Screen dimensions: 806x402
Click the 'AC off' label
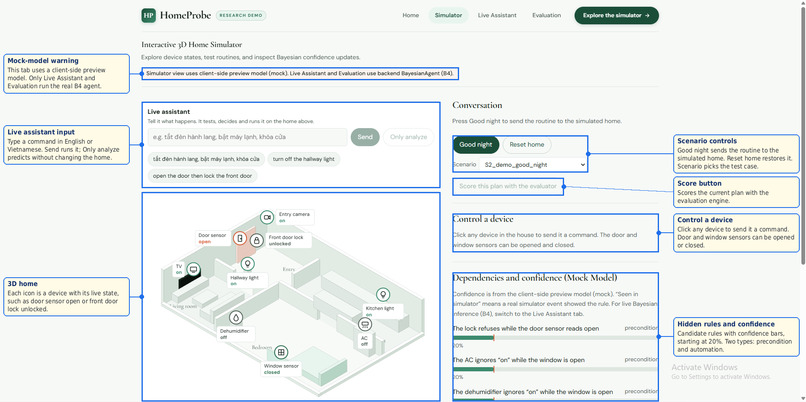pyautogui.click(x=364, y=341)
